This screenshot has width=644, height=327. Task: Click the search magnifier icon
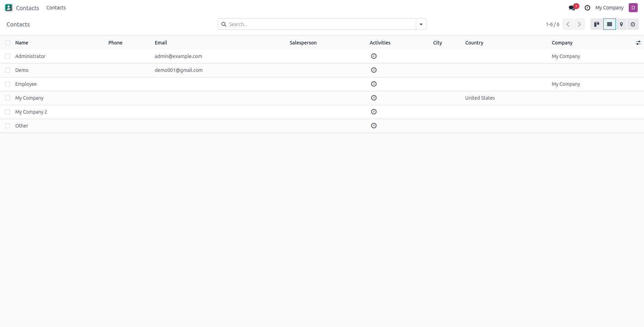[224, 24]
